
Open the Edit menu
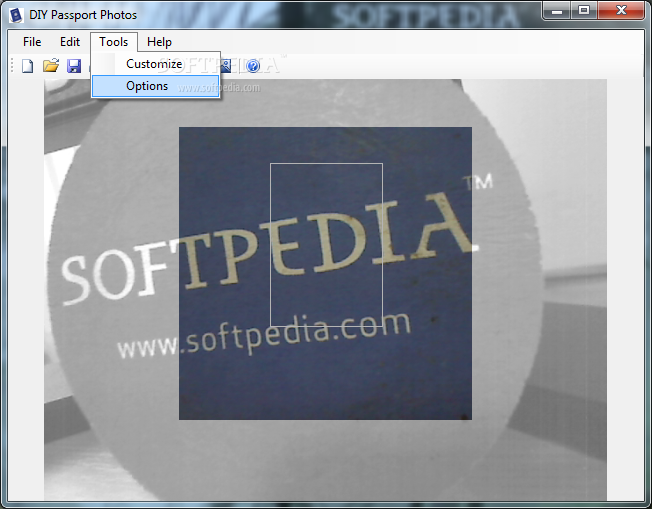(70, 42)
